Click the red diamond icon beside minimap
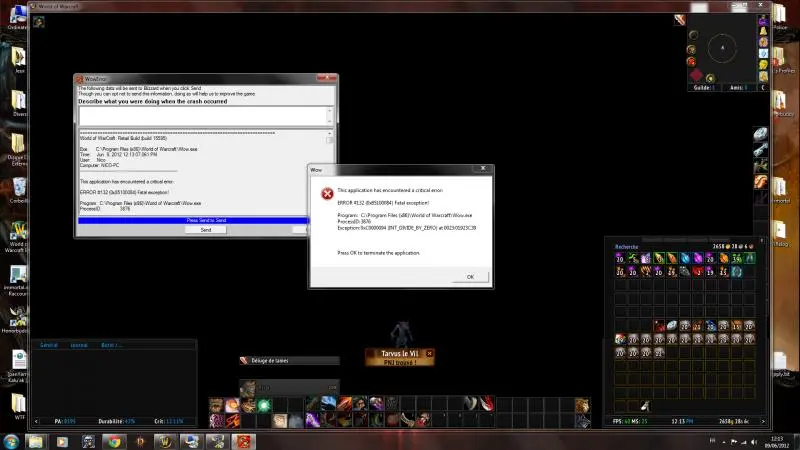The image size is (800, 450). (x=696, y=76)
